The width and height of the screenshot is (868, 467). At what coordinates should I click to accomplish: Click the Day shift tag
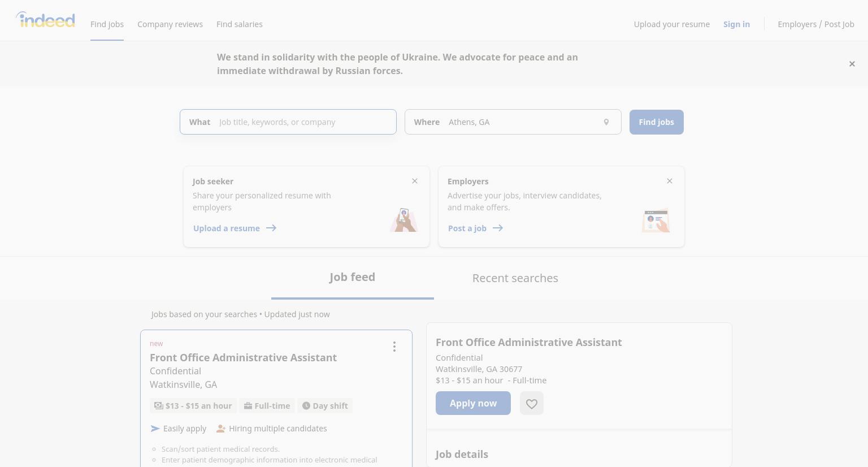click(325, 406)
